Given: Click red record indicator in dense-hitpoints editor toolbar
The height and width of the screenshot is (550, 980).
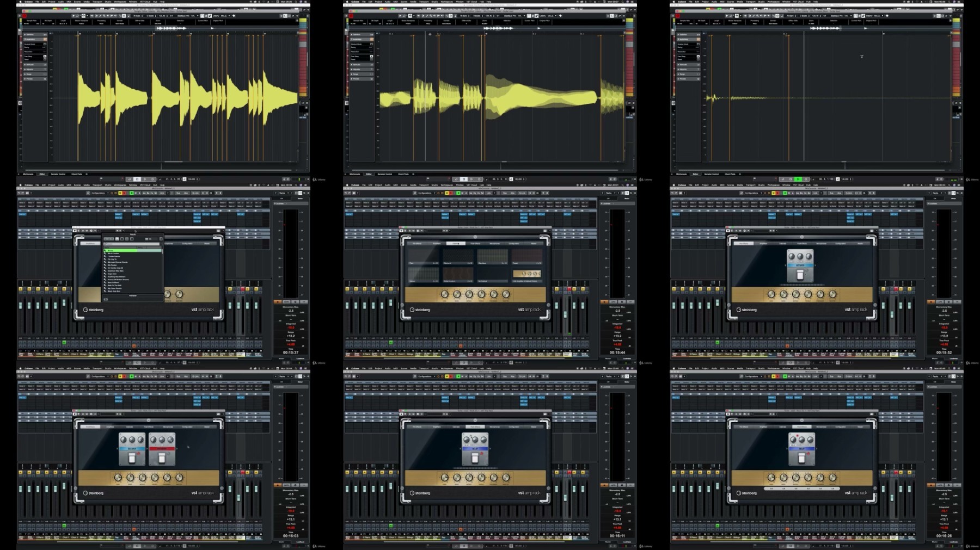Looking at the screenshot, I should point(24,16).
